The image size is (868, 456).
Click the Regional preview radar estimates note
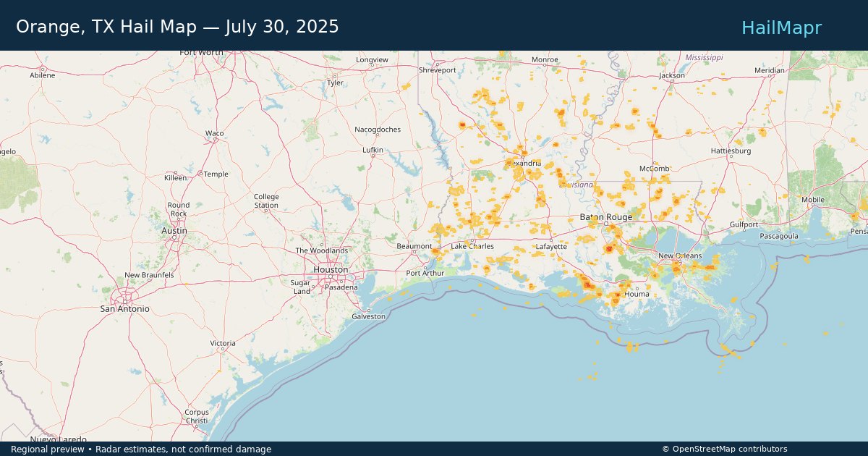pyautogui.click(x=141, y=449)
